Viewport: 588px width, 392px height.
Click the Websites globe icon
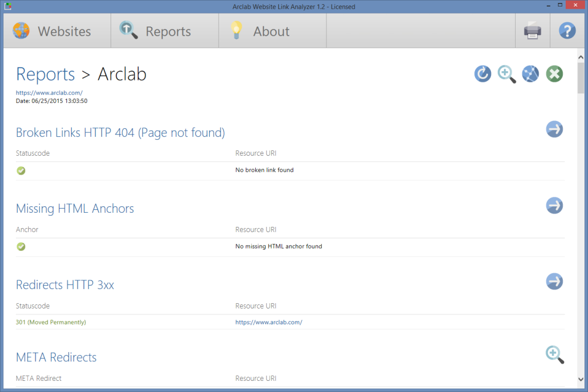click(x=21, y=31)
